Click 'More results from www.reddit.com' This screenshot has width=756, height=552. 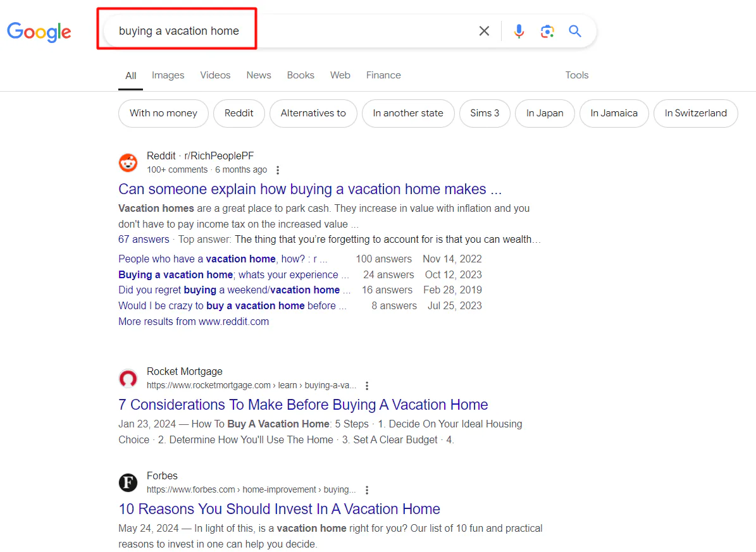click(x=194, y=322)
